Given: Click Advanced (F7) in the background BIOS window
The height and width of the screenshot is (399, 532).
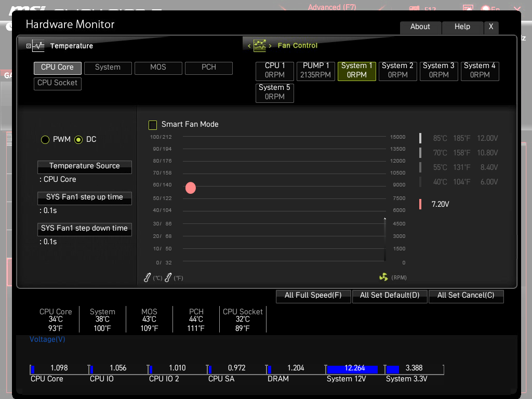Looking at the screenshot, I should (332, 7).
